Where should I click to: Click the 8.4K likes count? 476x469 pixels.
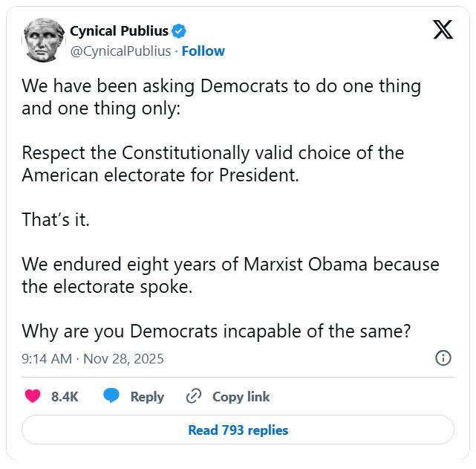click(x=65, y=397)
